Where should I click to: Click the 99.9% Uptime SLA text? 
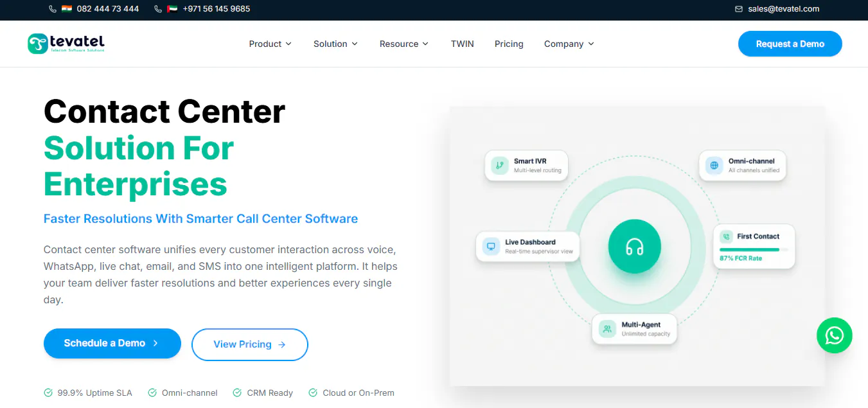[x=94, y=393]
